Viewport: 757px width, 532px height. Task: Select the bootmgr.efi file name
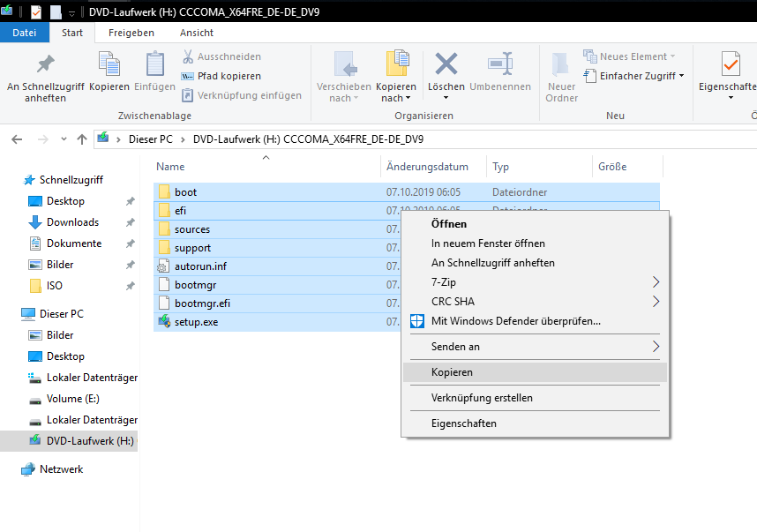(202, 303)
